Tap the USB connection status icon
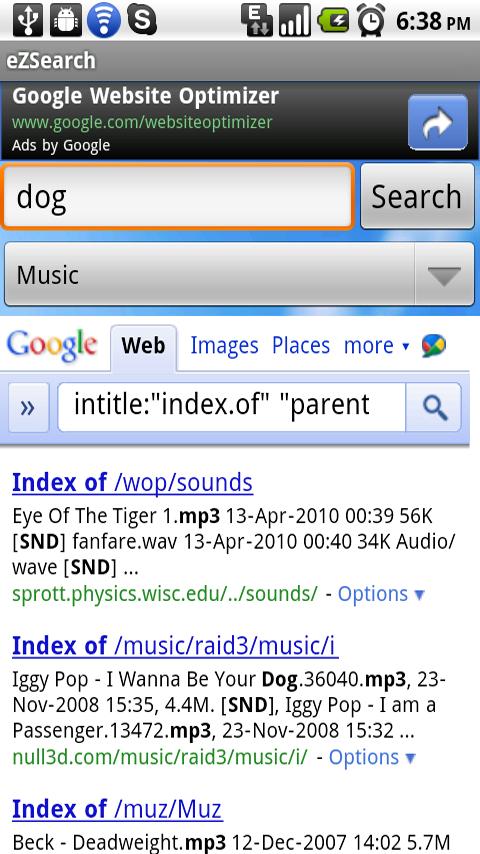Image resolution: width=480 pixels, height=854 pixels. (x=28, y=21)
